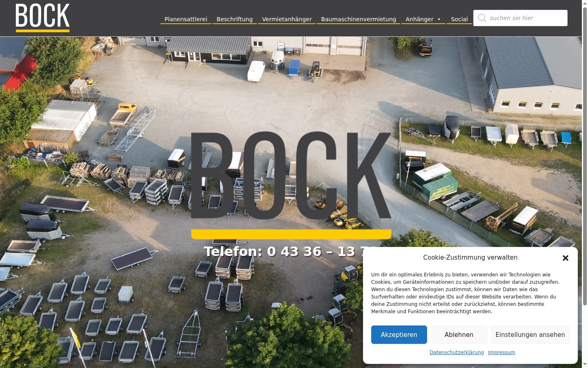
Task: Click the page vertical scrollbar thumb
Action: (585, 156)
